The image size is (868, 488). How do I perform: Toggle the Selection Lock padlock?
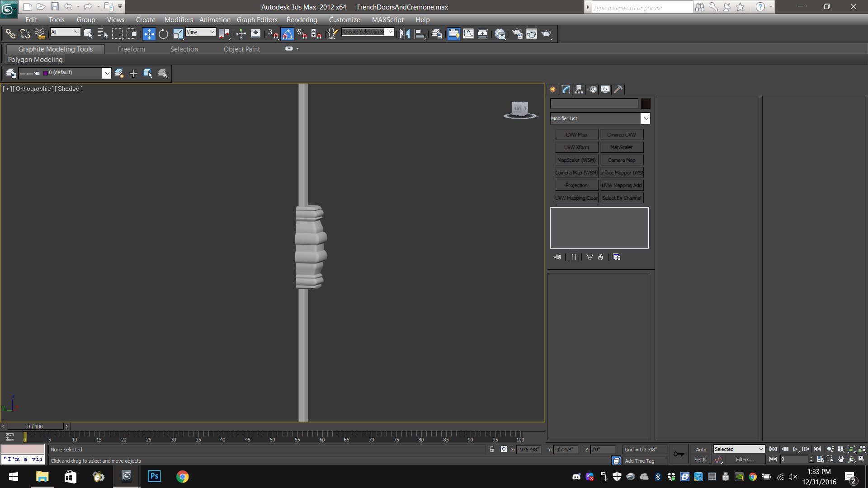(491, 449)
